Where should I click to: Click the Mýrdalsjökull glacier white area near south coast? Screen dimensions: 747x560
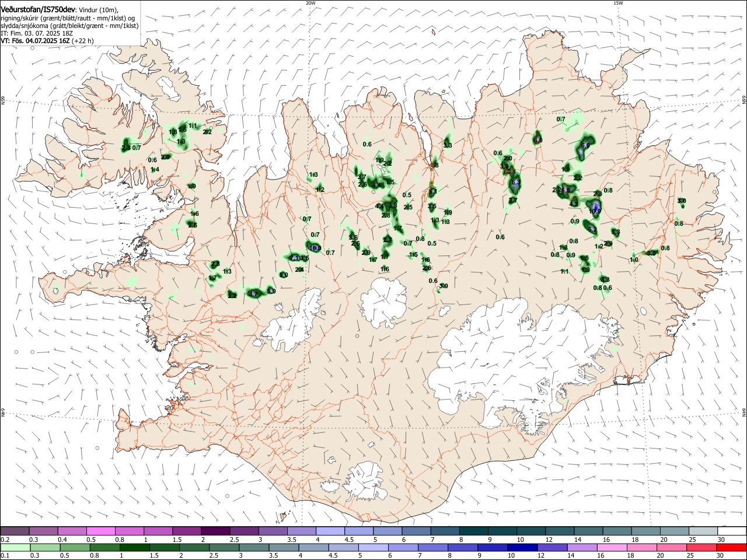pyautogui.click(x=366, y=481)
